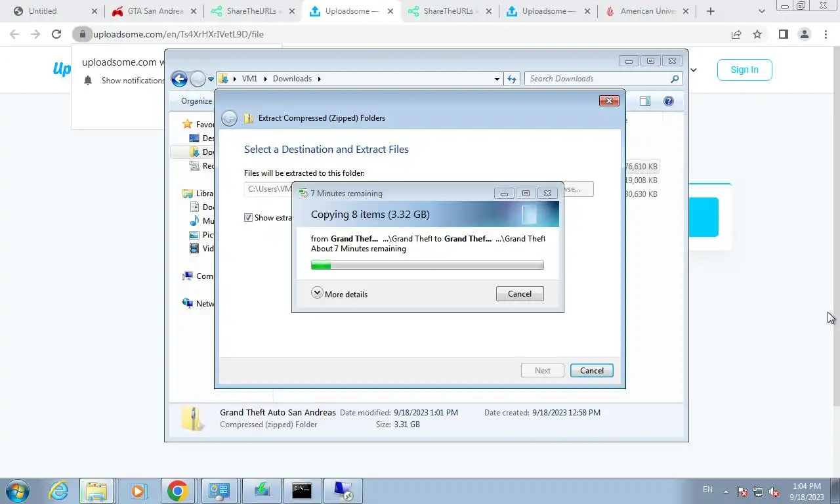840x504 pixels.
Task: Select Computer in the navigation pane
Action: [199, 276]
